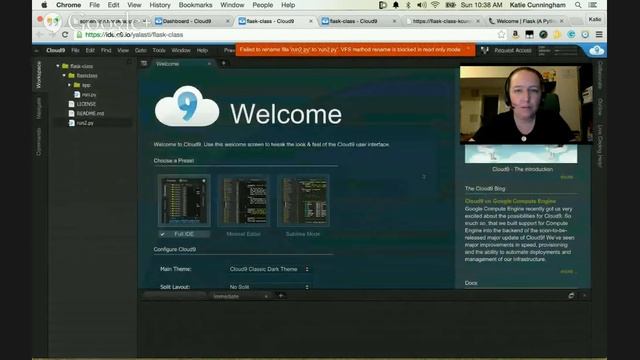
Task: Click the Cloud9 cloud icon in top right
Action: coord(596,50)
